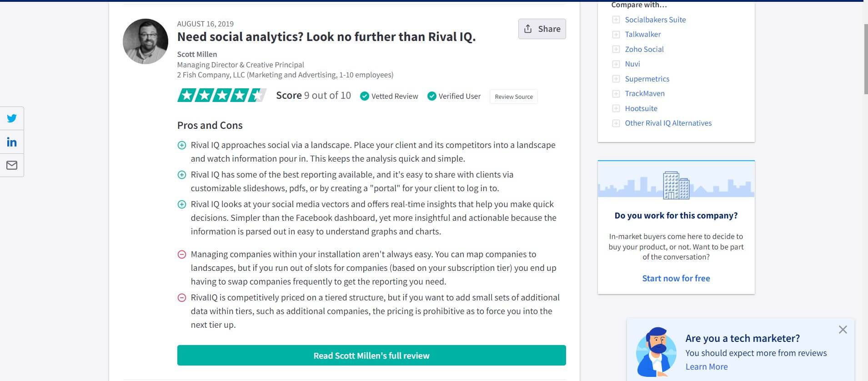Open the Review Source dropdown
The height and width of the screenshot is (381, 868).
pyautogui.click(x=514, y=97)
